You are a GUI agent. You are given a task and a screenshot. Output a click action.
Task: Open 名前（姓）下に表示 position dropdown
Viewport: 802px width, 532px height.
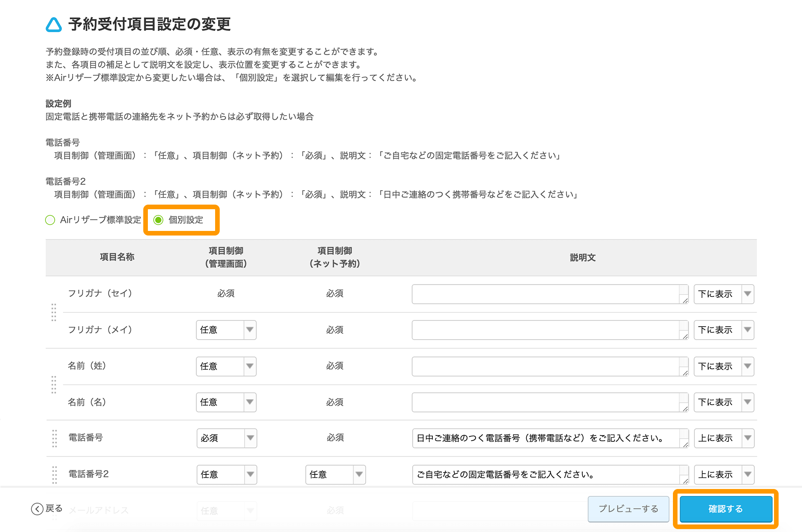723,366
